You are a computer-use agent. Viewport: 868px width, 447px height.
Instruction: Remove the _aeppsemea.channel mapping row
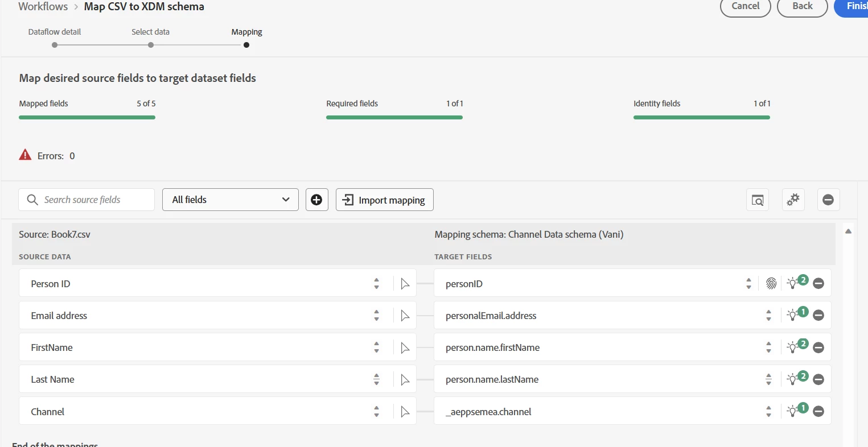tap(818, 411)
